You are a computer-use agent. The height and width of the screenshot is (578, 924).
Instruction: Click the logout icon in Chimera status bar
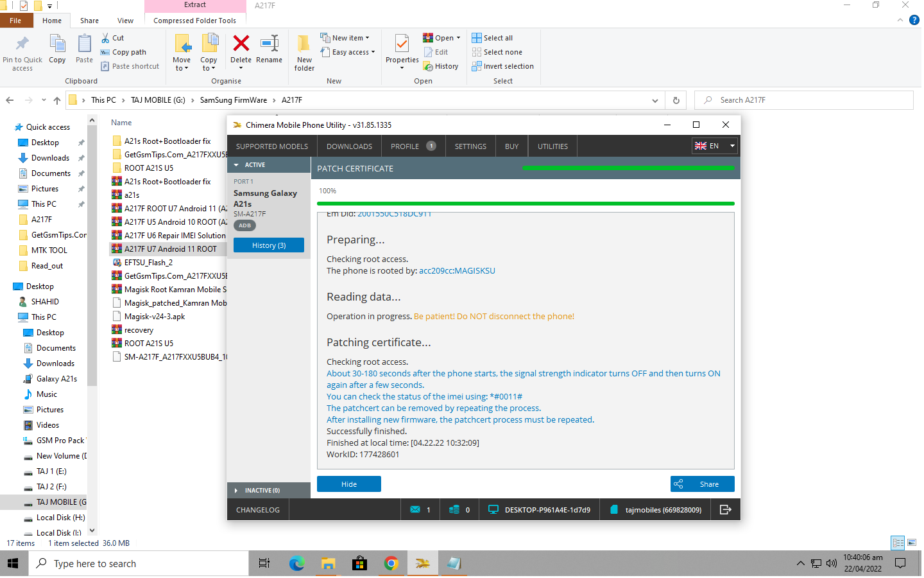[725, 510]
